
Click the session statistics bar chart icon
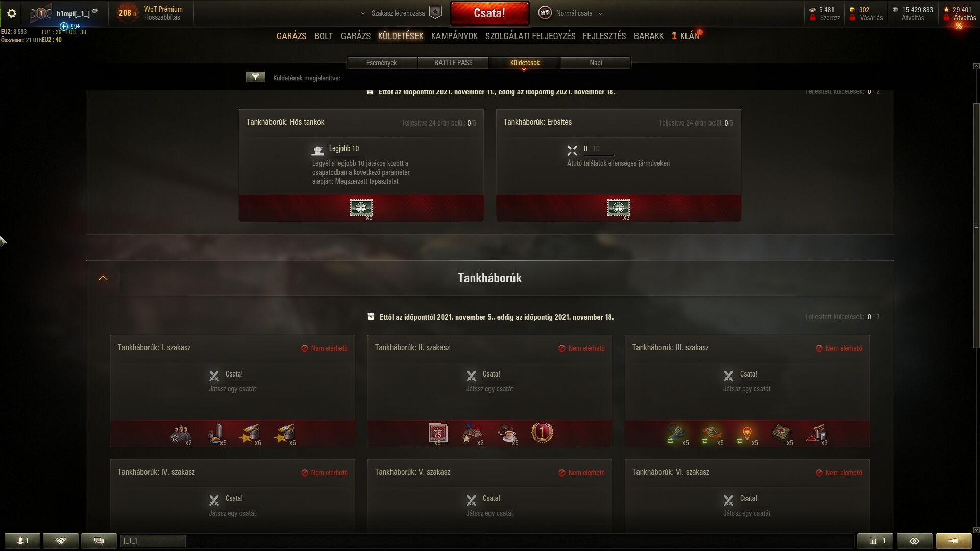pos(875,541)
